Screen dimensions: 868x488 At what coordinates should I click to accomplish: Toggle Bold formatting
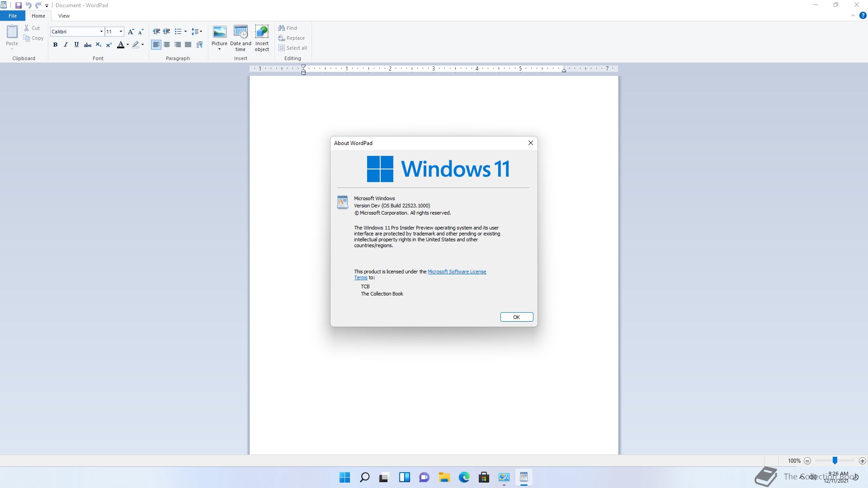[55, 45]
